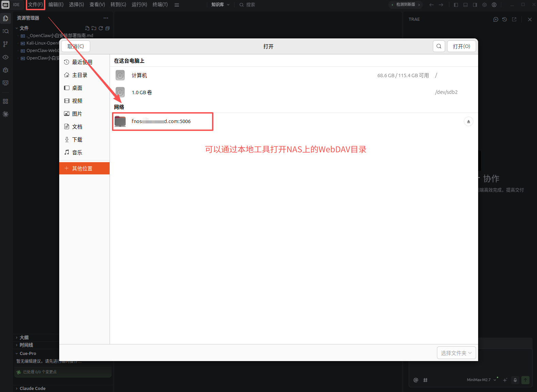This screenshot has width=537, height=392.
Task: Eject the fnos network mount
Action: [x=468, y=121]
